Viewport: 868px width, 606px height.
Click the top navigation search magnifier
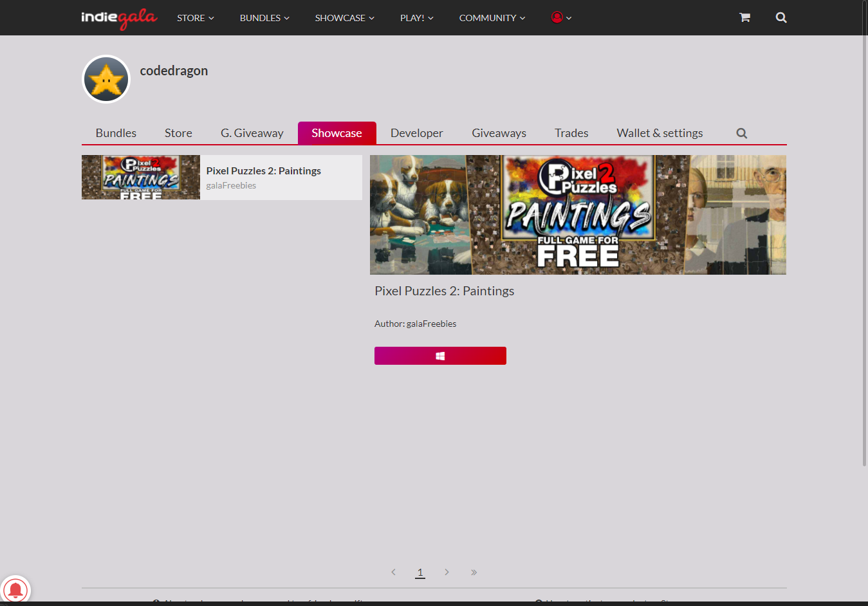(x=781, y=17)
